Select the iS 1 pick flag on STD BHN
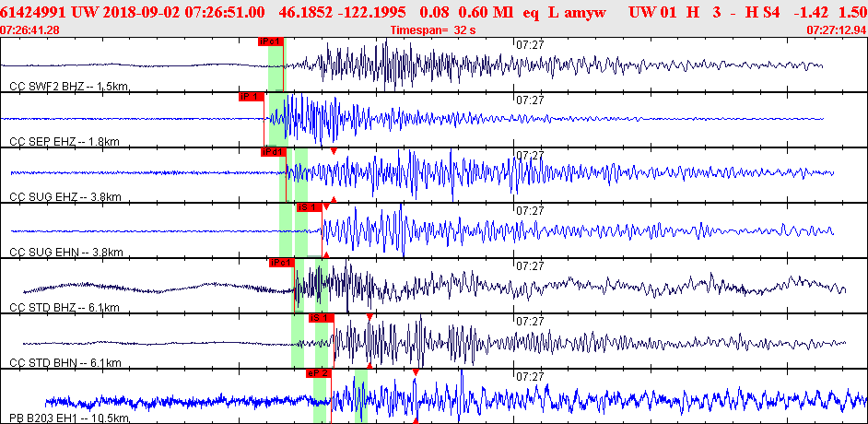The image size is (868, 424). (321, 318)
